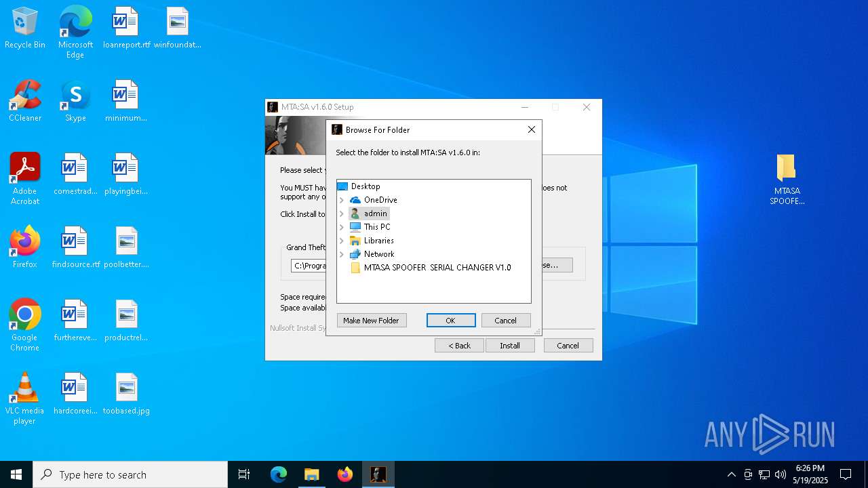This screenshot has height=488, width=868.
Task: Open Adobe Acrobat desktop shortcut
Action: [25, 179]
